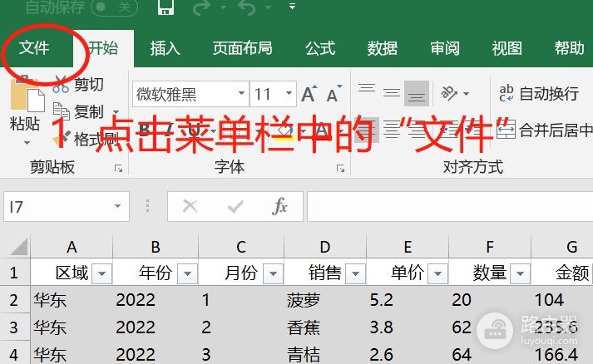The width and height of the screenshot is (593, 364).
Task: Expand the Undo history dropdown arrow
Action: point(268,7)
